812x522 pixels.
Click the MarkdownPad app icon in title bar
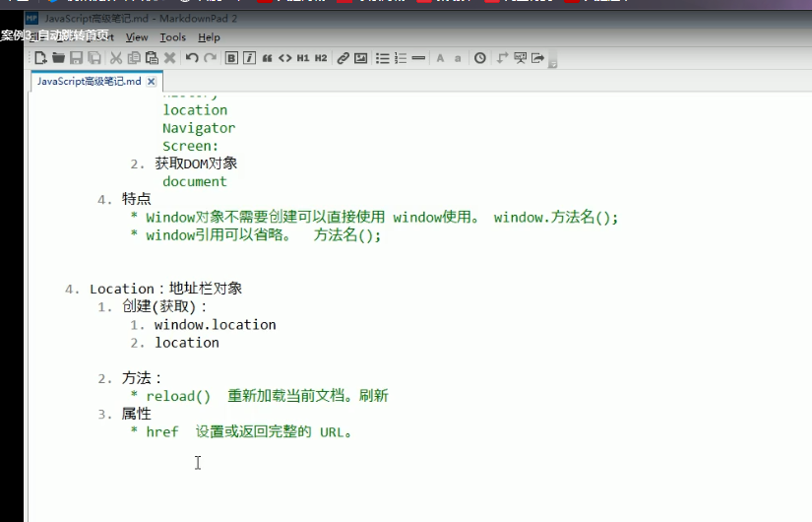(32, 19)
